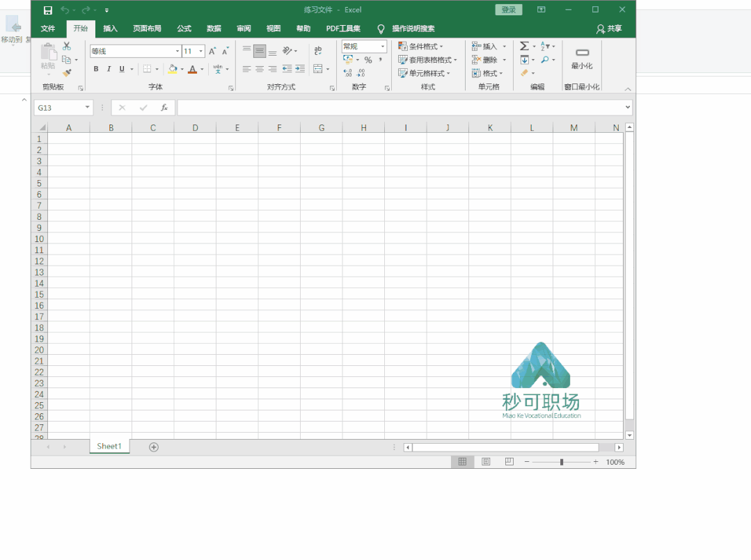Open the 文件 File menu
This screenshot has height=560, width=751.
coord(48,29)
